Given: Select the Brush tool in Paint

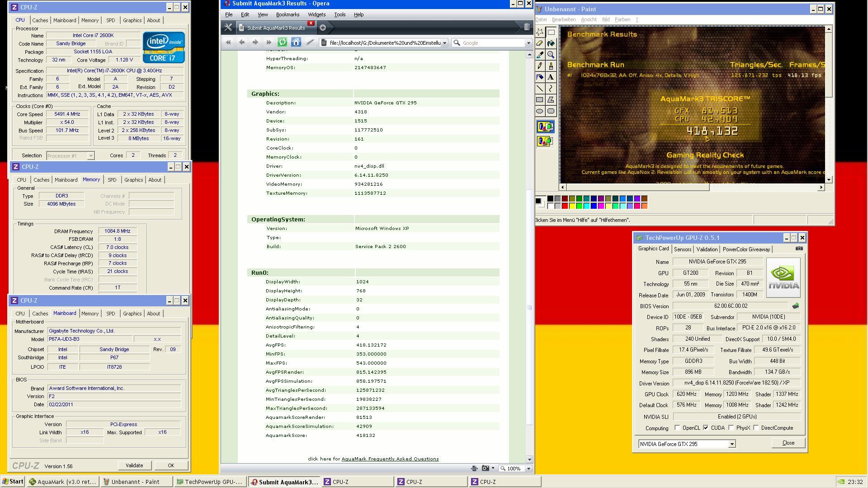Looking at the screenshot, I should click(551, 66).
